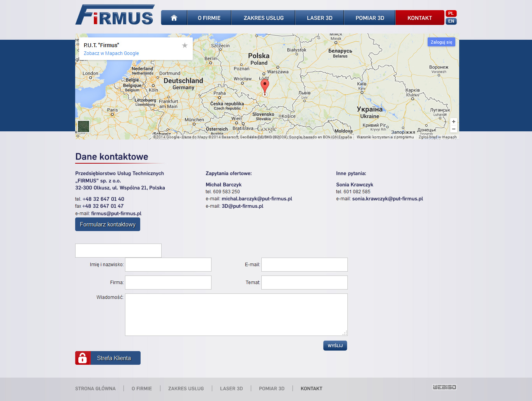Click into the Wiadomość text area

point(236,314)
